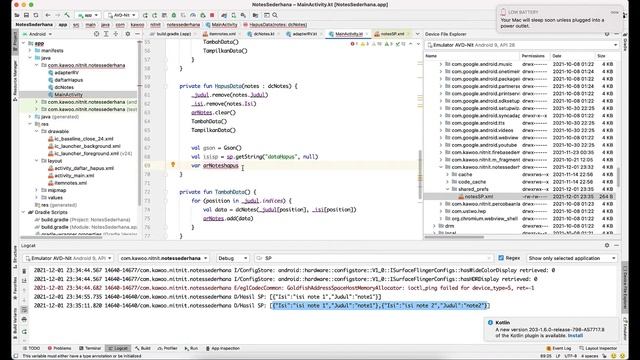
Task: Open the app run configuration dropdown
Action: click(88, 15)
